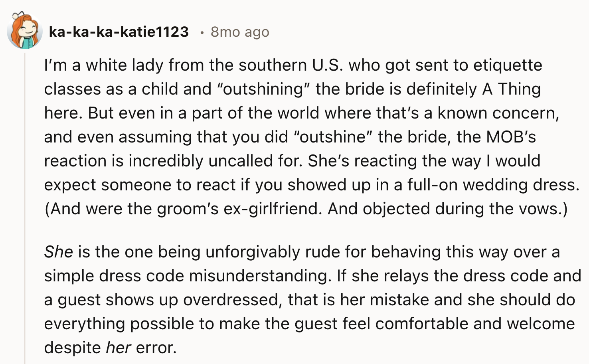Click the parenthetical sentence about groom’s ex-girlfriend
589x364 pixels.
point(306,209)
